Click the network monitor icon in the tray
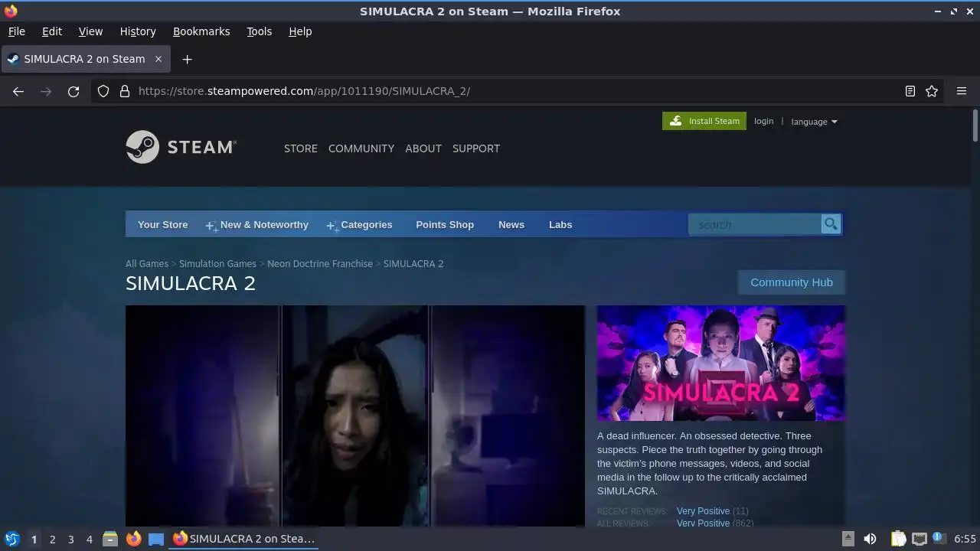 point(920,539)
